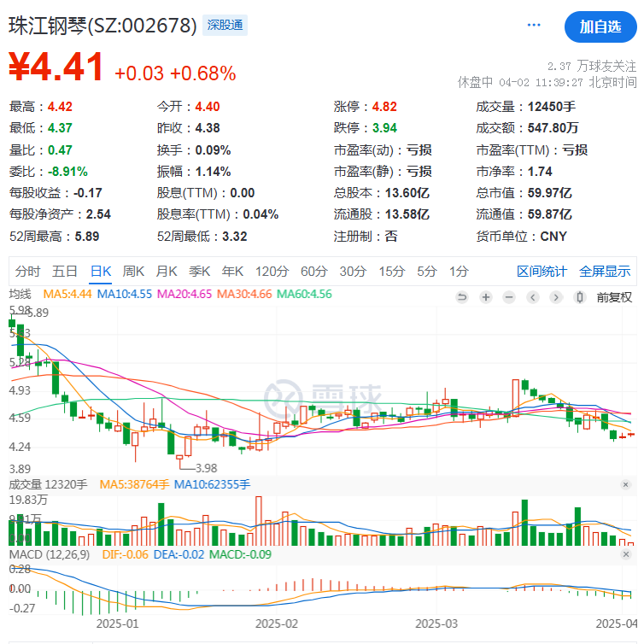
Task: Open 区间统计 range statistics
Action: point(542,272)
